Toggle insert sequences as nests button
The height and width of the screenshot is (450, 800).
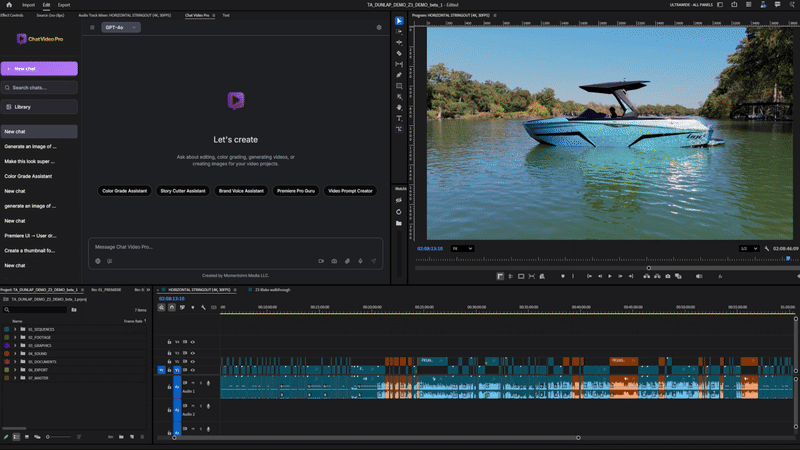[x=161, y=308]
